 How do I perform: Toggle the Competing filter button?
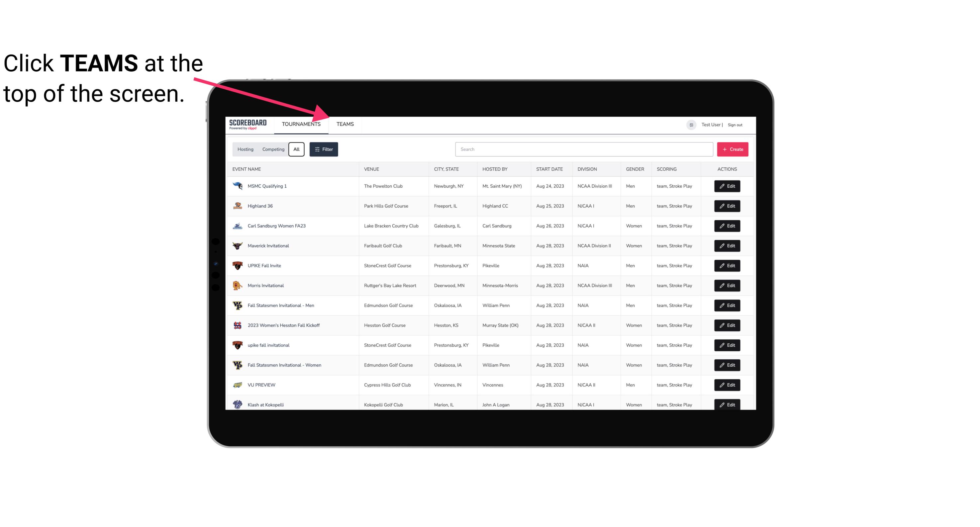[273, 149]
